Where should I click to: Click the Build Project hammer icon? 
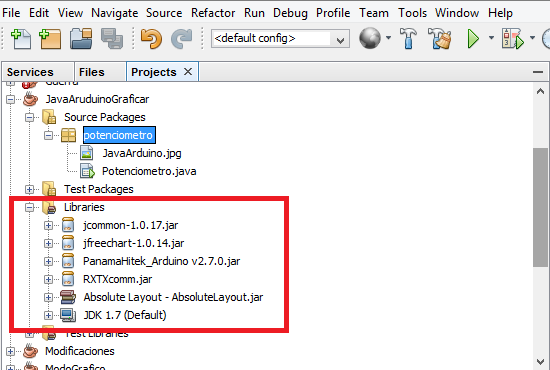pos(408,38)
